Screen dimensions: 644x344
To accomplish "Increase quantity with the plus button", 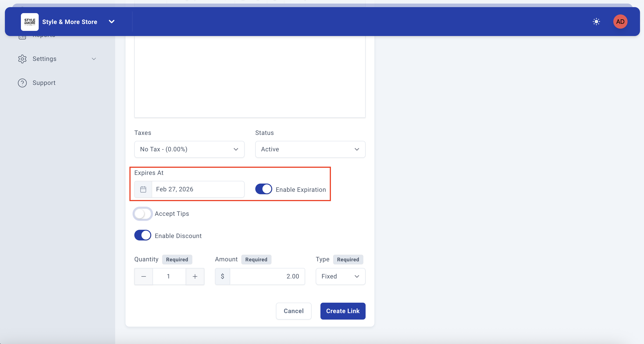I will click(x=195, y=276).
